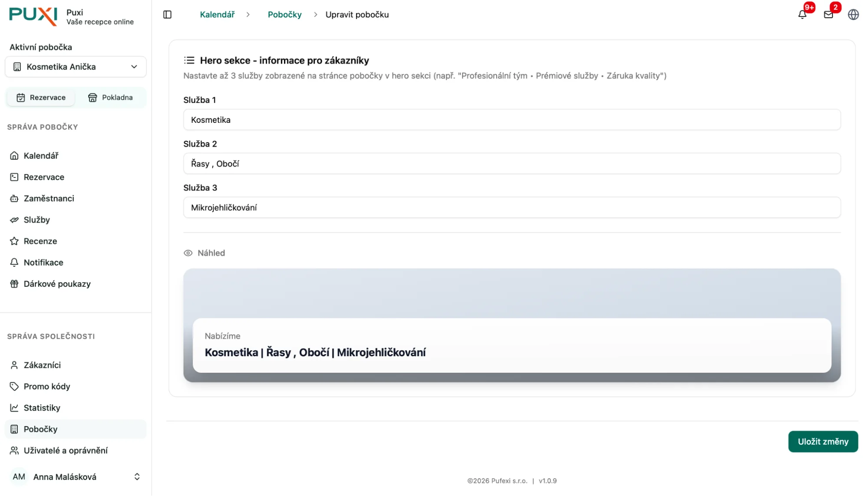Open Zaměstnanci in the sidebar
This screenshot has width=868, height=496.
(49, 199)
